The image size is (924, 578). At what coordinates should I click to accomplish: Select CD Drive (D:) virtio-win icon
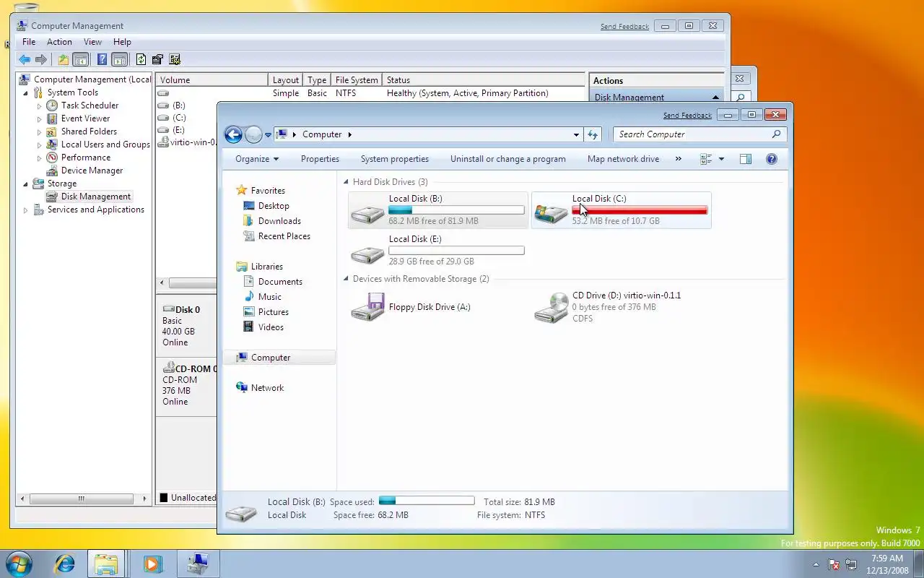coord(552,308)
